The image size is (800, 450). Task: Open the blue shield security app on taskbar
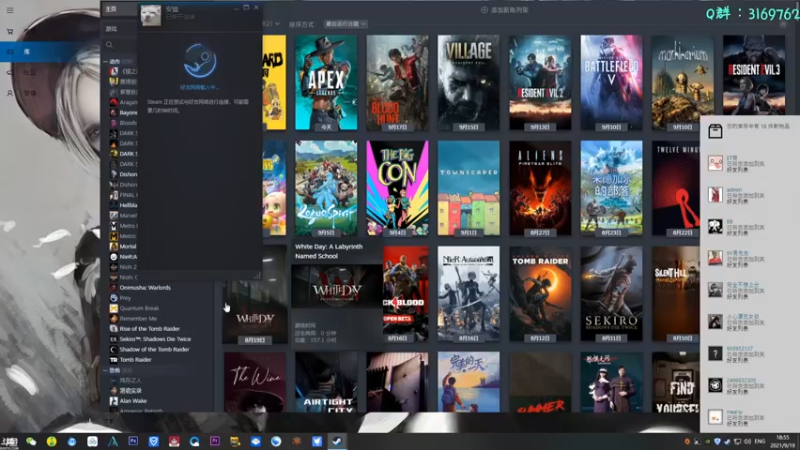coord(154,441)
